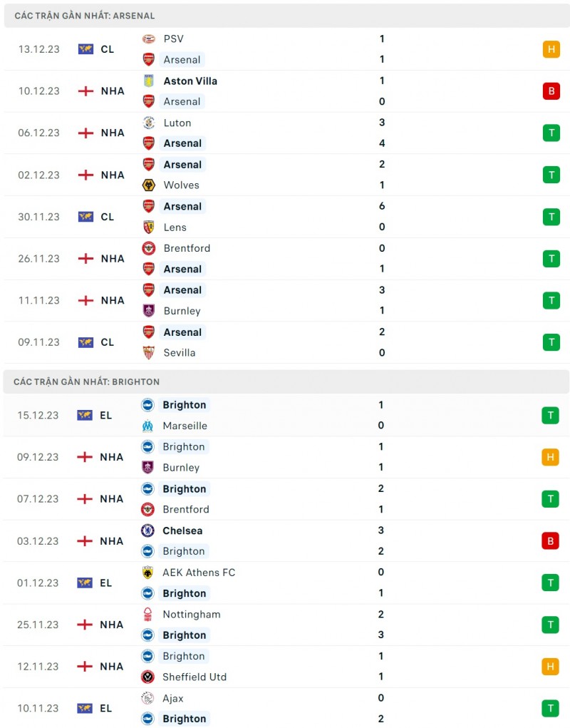Select the "Các trận gần nhất: Brighton" header
Image resolution: width=570 pixels, height=728 pixels.
pos(86,382)
